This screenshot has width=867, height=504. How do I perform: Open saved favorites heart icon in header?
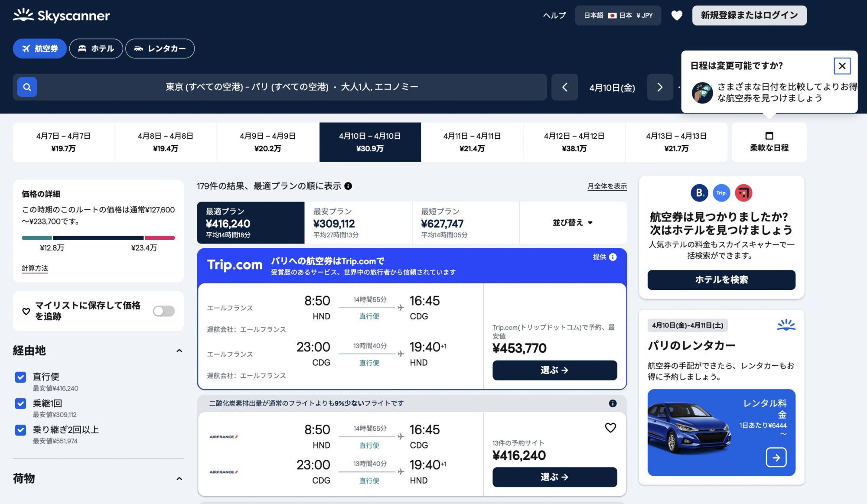click(677, 16)
